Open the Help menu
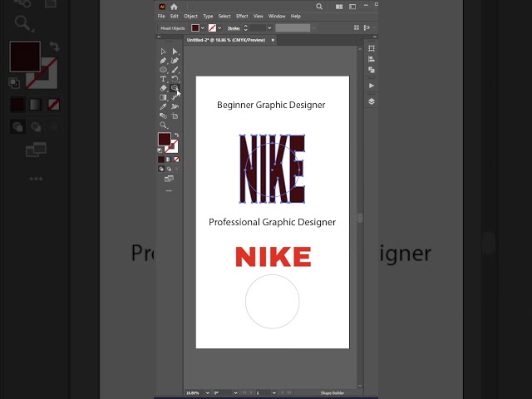532x399 pixels. [296, 17]
